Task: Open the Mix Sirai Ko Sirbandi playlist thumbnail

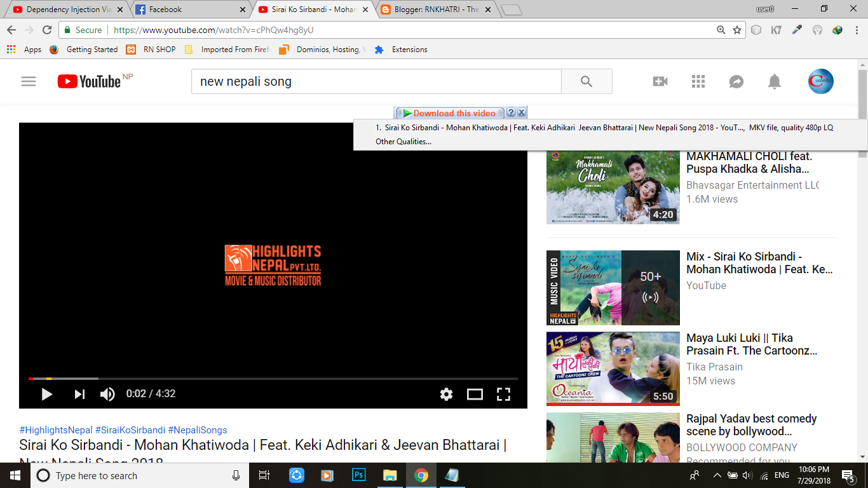Action: 613,288
